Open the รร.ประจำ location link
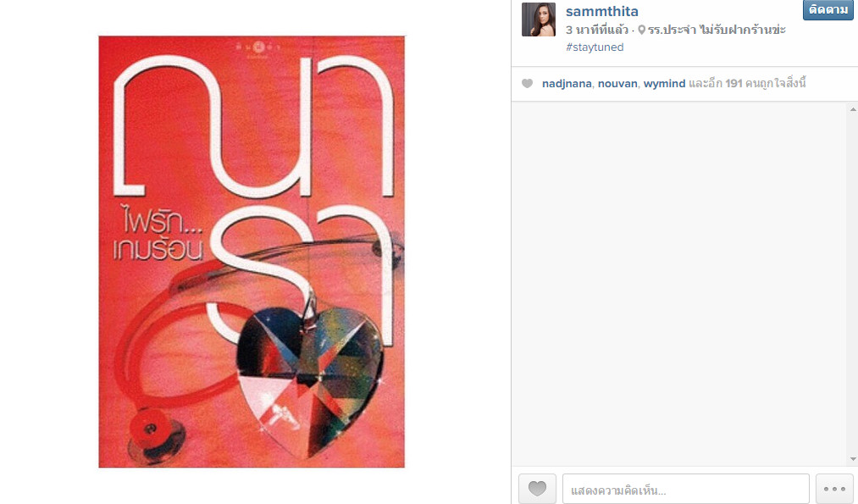858x504 pixels. point(717,30)
